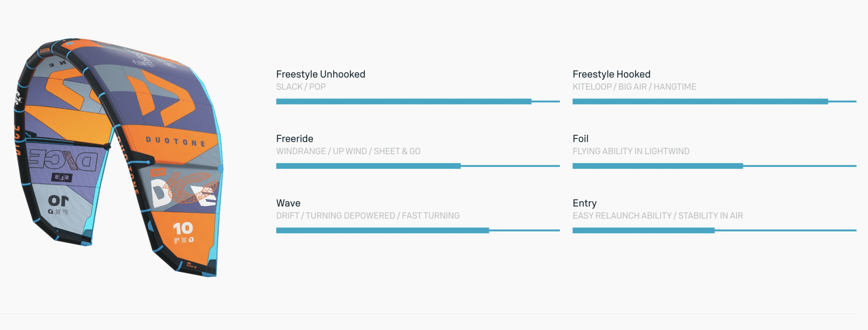Click the Kiteloop / Big Air / Hangtime subtitle

coord(634,87)
